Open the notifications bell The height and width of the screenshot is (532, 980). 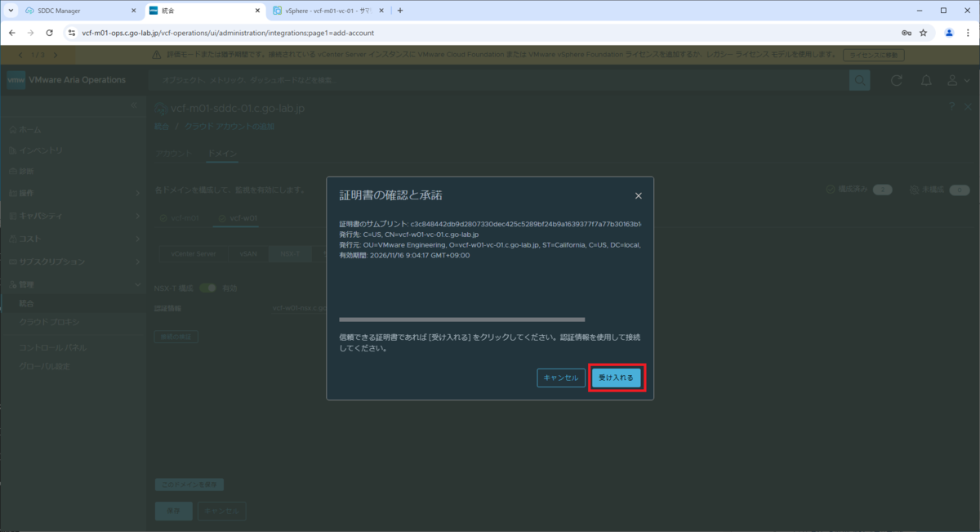(x=926, y=80)
